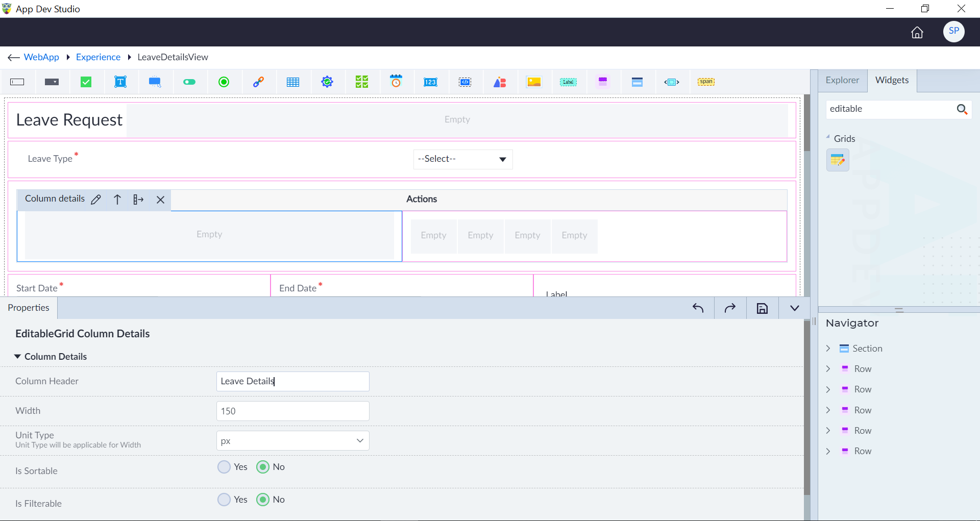The height and width of the screenshot is (521, 980).
Task: Open the WebApp breadcrumb link
Action: pos(41,57)
